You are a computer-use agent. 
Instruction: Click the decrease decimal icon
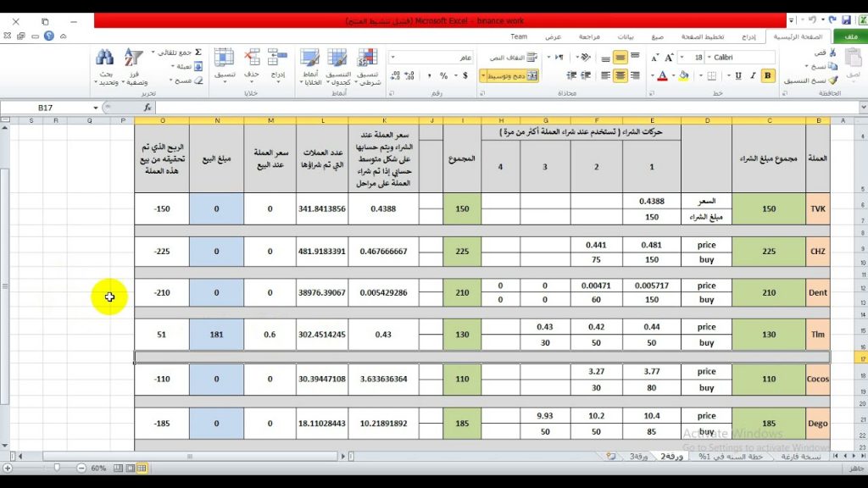pos(395,75)
